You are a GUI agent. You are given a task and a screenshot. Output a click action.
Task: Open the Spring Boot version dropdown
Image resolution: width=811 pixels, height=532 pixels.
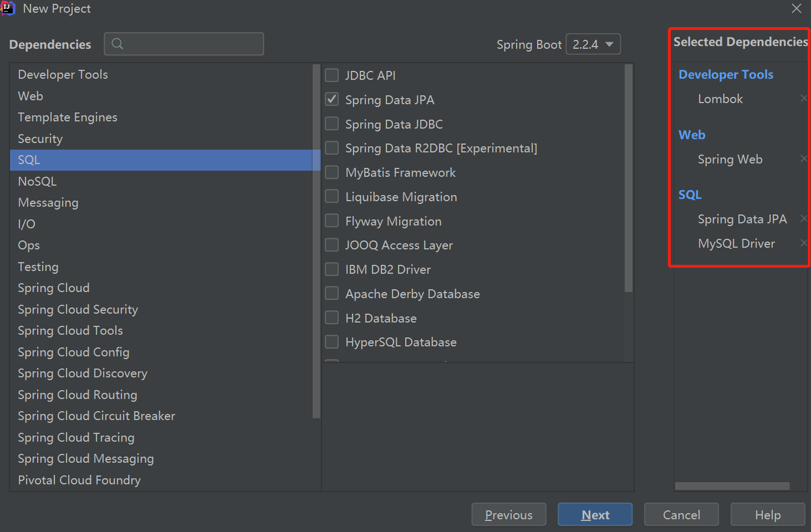593,44
